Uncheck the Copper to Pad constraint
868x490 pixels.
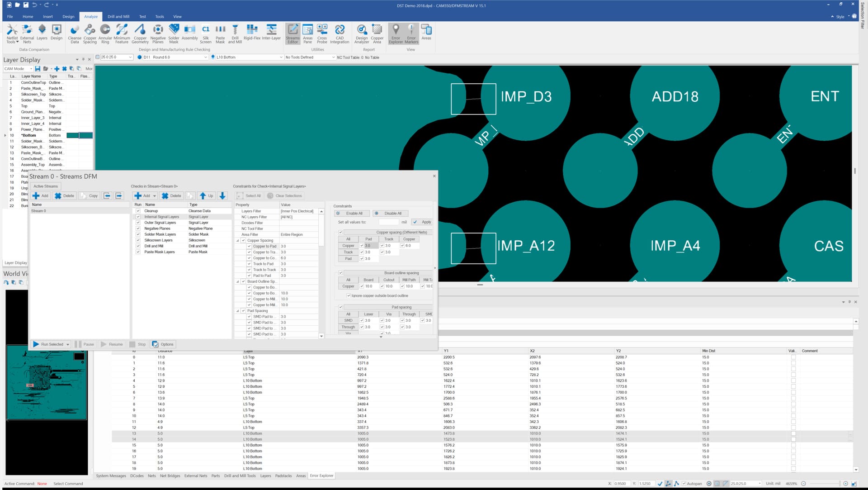pyautogui.click(x=250, y=246)
